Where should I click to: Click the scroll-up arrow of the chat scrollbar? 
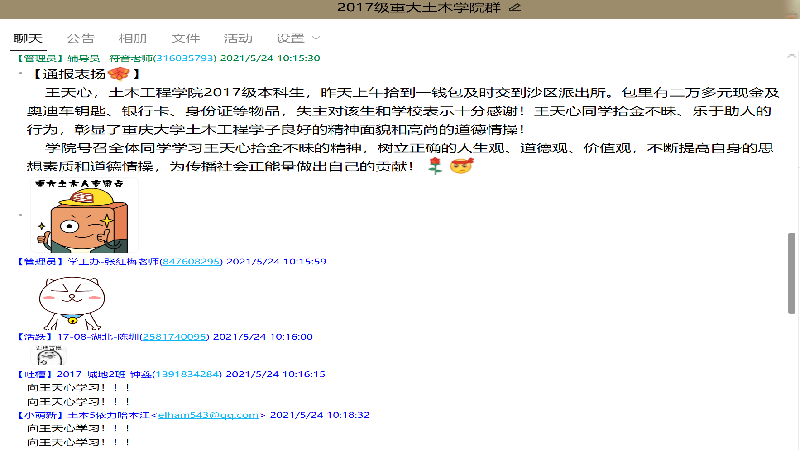click(x=791, y=56)
